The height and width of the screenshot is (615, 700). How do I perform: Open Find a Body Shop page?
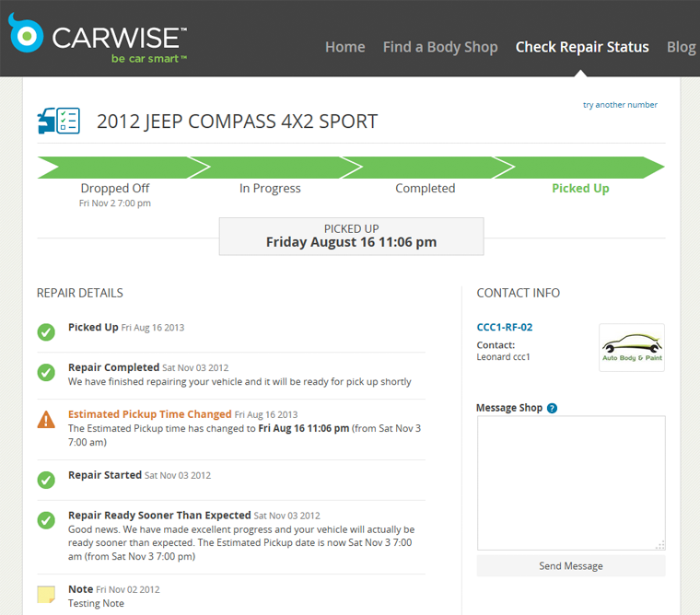(x=440, y=47)
